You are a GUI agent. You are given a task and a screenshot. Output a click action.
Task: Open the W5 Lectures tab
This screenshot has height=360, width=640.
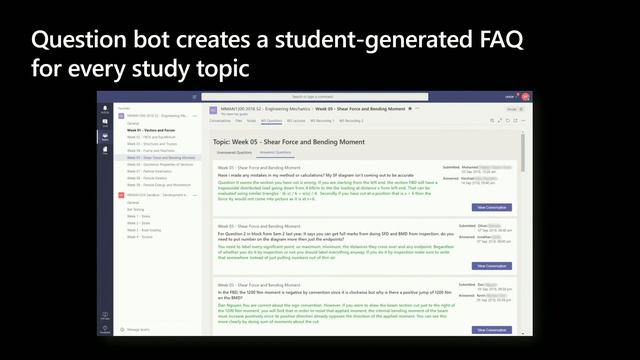pyautogui.click(x=296, y=121)
